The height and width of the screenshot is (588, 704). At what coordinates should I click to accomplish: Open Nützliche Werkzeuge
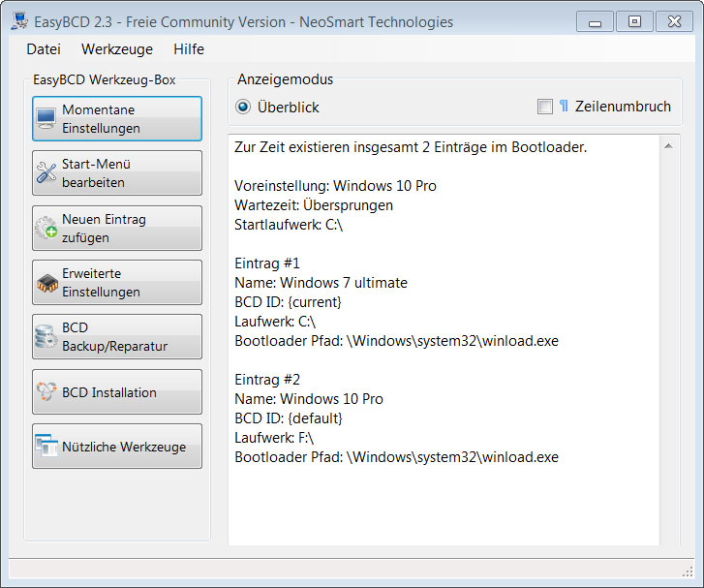tap(117, 446)
